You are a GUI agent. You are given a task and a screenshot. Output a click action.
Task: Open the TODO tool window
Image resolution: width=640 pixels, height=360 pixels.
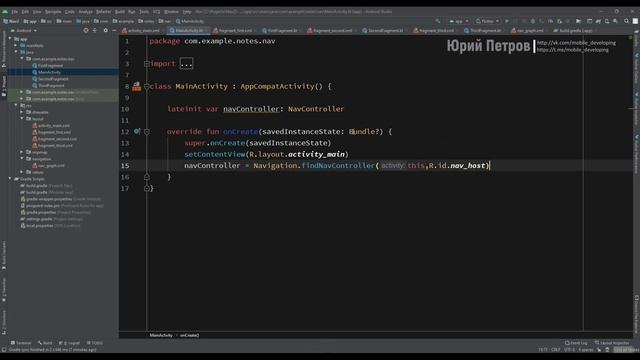point(95,343)
